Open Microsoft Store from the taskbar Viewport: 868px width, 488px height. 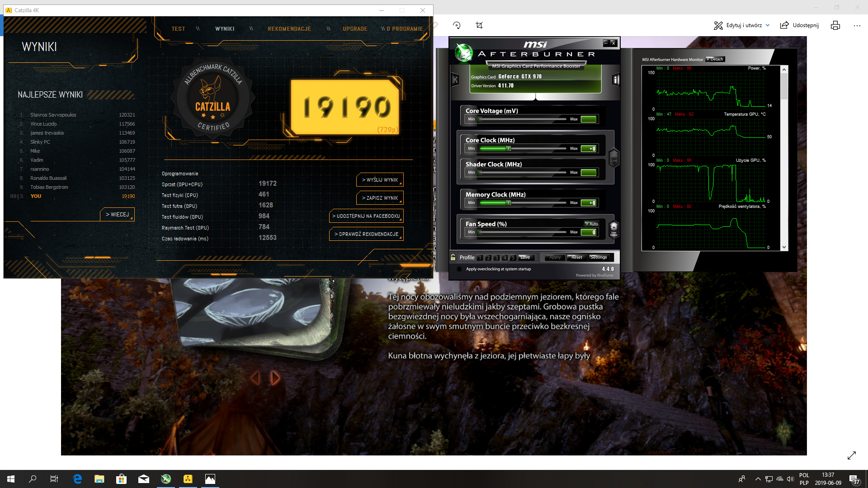122,479
